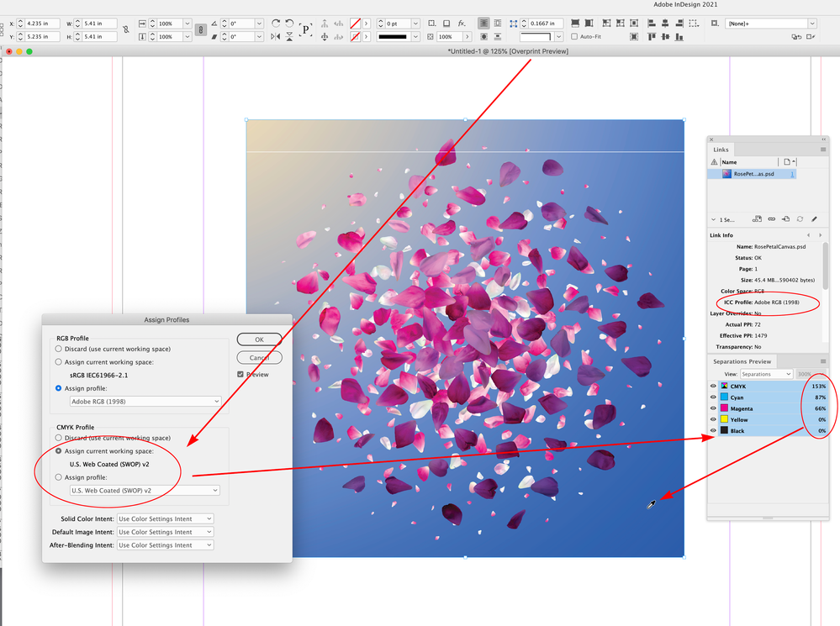Viewport: 840px width, 626px height.
Task: Go to page 1 link of RosePet psd
Action: tap(792, 174)
